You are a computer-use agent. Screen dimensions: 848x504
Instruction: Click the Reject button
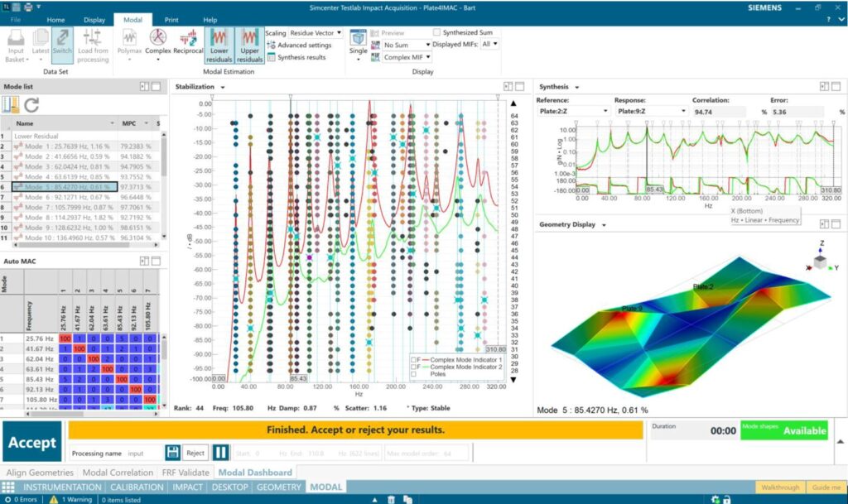pyautogui.click(x=195, y=453)
